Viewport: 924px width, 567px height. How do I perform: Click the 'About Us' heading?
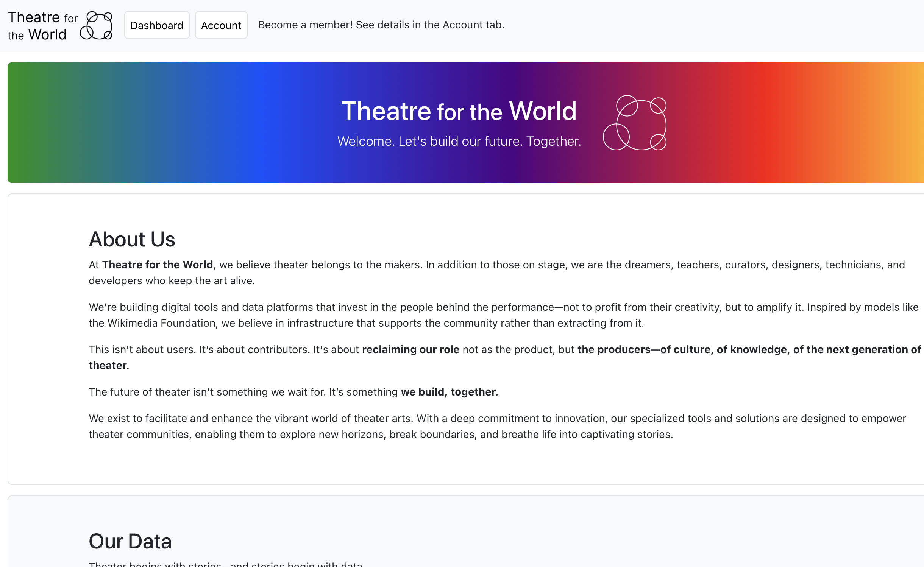[x=132, y=239]
